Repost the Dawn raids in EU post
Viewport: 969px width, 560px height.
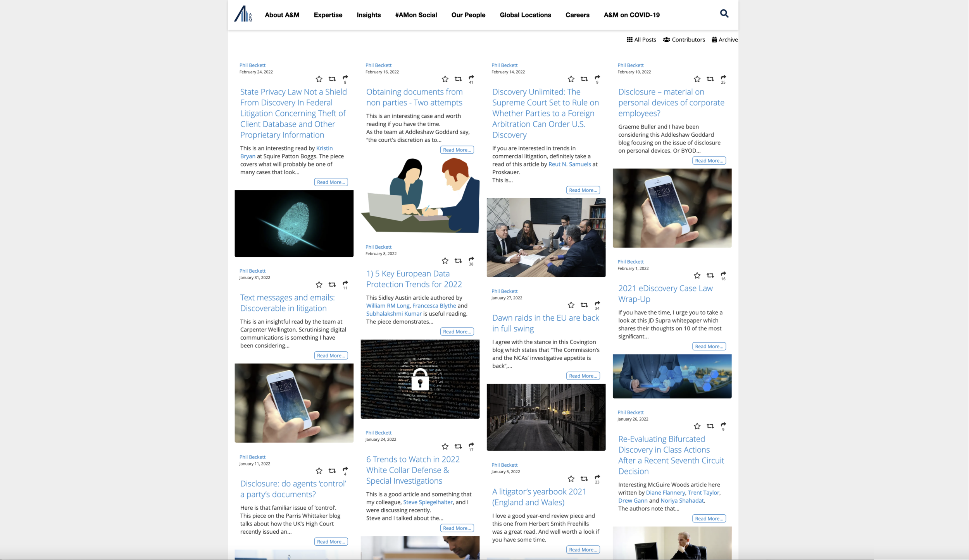[584, 305]
